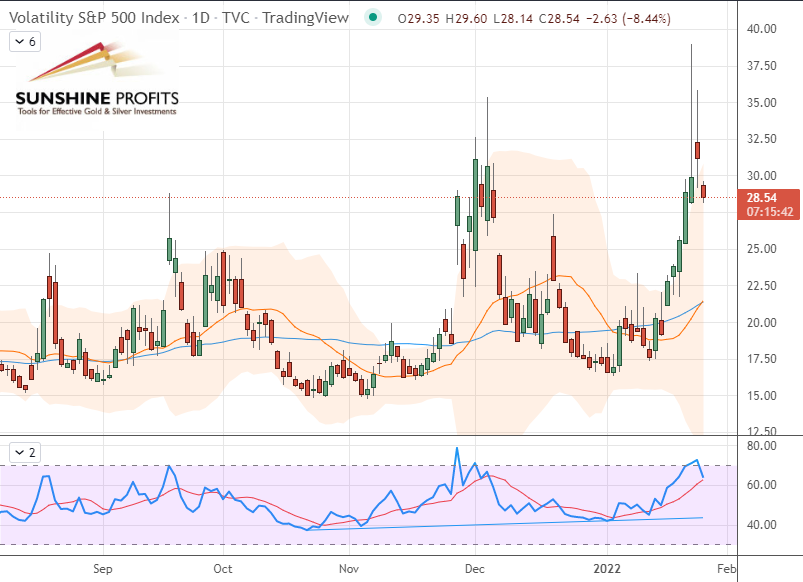The height and width of the screenshot is (582, 803).
Task: Click the 20.00 price axis label
Action: click(762, 323)
